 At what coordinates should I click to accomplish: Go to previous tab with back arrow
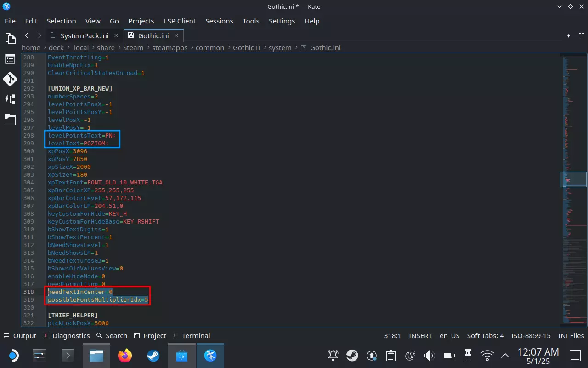click(x=27, y=35)
